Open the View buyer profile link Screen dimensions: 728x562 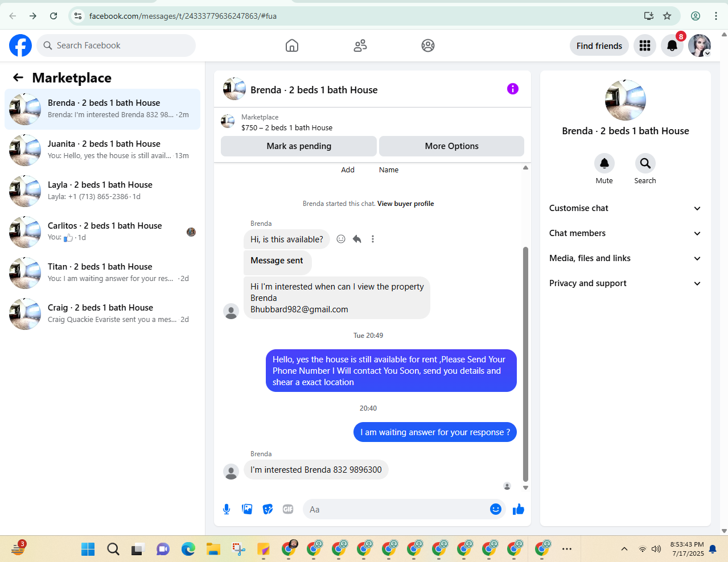(x=405, y=204)
